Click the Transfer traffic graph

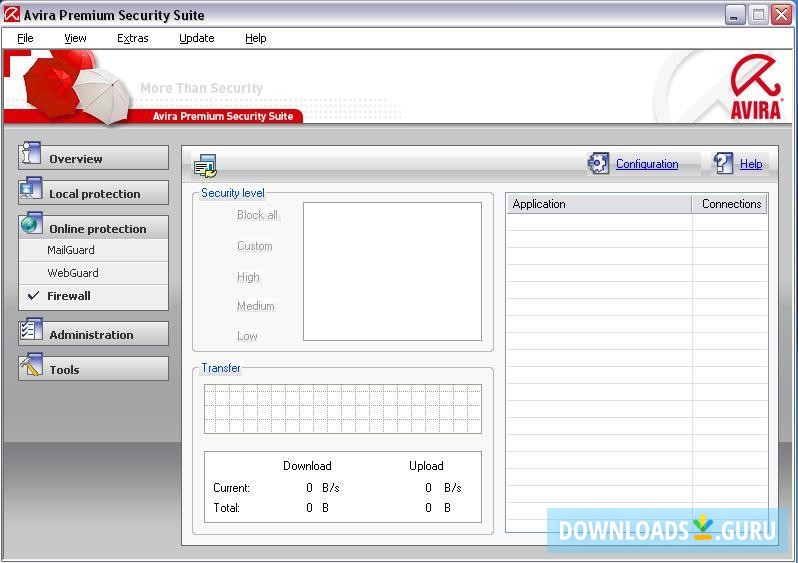[343, 409]
